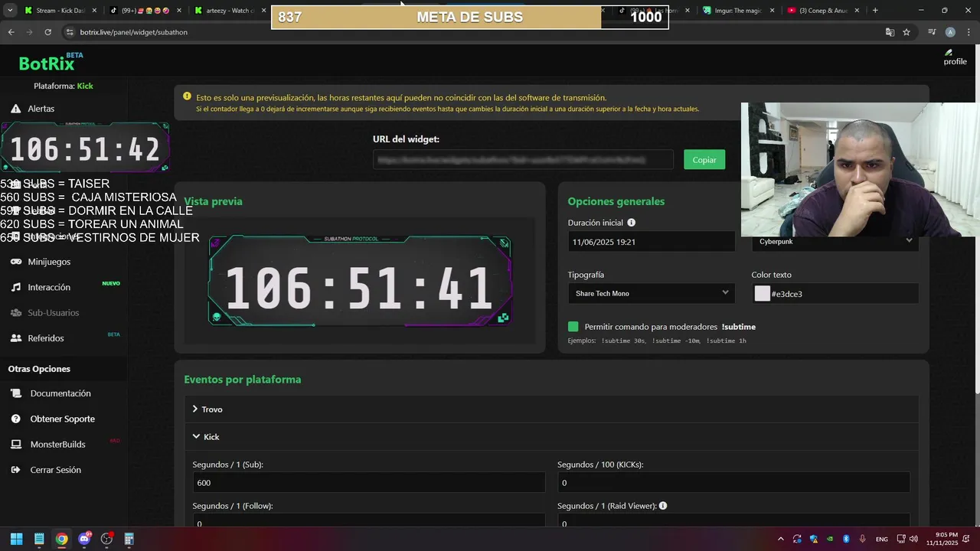Screen dimensions: 980x551
Task: Open the Chrome media control button
Action: tap(932, 32)
